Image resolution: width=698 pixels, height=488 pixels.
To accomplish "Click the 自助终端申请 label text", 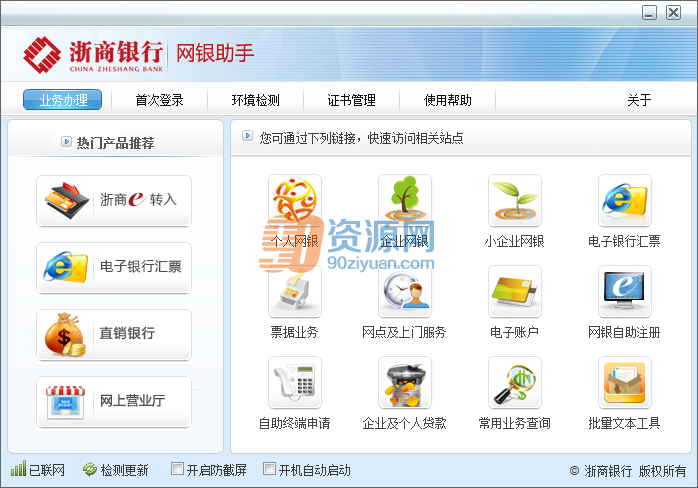I will click(295, 423).
